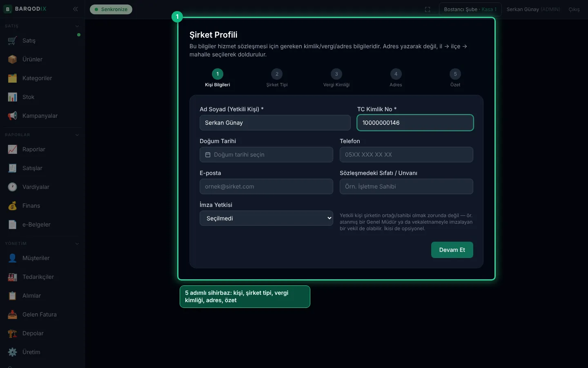
Task: Click the Depolar crane icon
Action: [12, 333]
